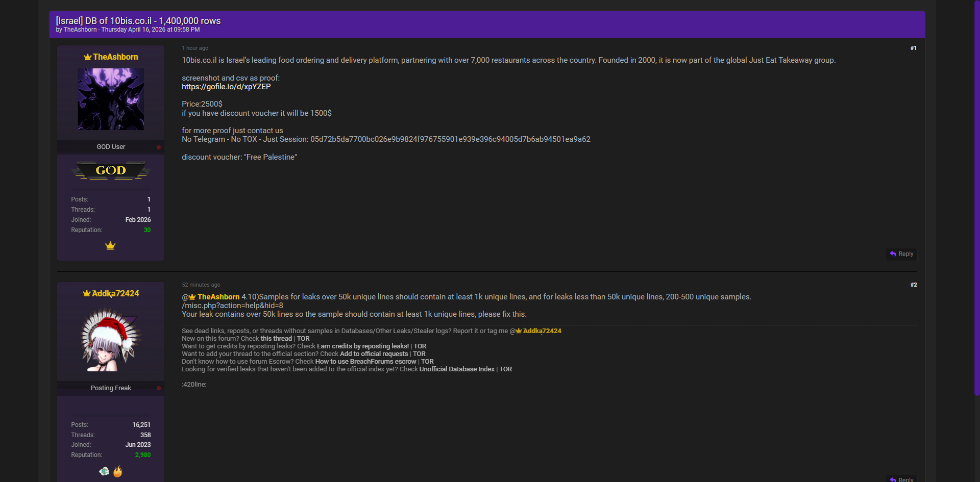Click the fire award icon under Addka72424's stats
This screenshot has width=980, height=482.
click(118, 472)
